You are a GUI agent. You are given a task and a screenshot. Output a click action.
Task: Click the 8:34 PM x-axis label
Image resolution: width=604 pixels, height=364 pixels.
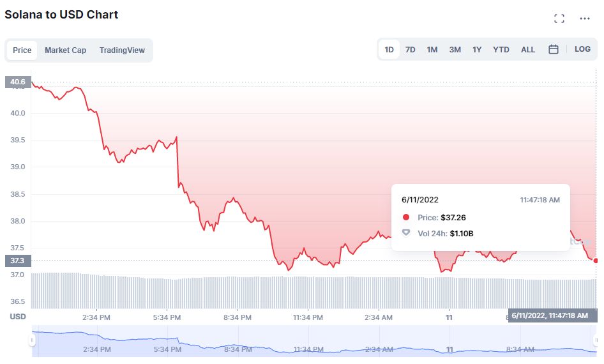coord(238,318)
